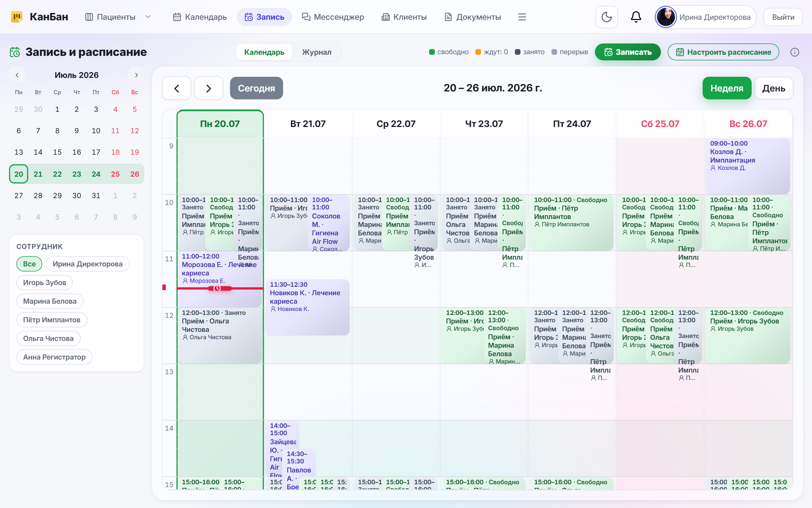Click the КанБан logo icon
Image resolution: width=812 pixels, height=508 pixels.
[16, 17]
